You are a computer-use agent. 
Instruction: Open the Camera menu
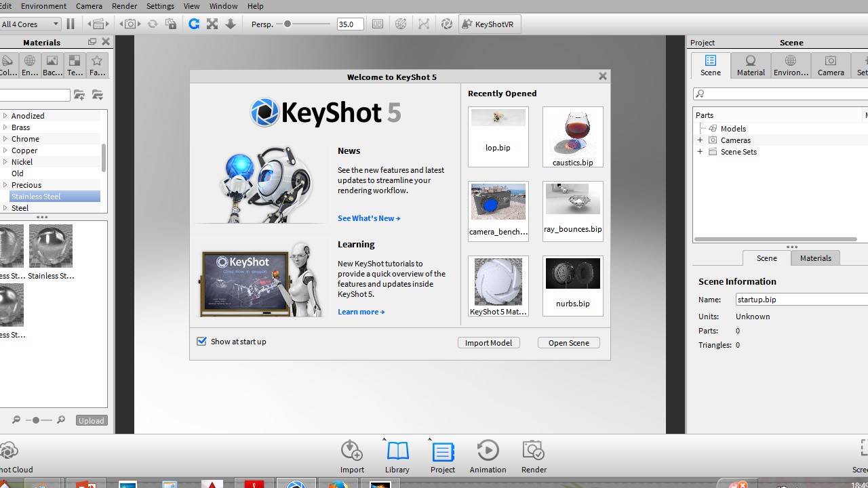click(x=89, y=6)
